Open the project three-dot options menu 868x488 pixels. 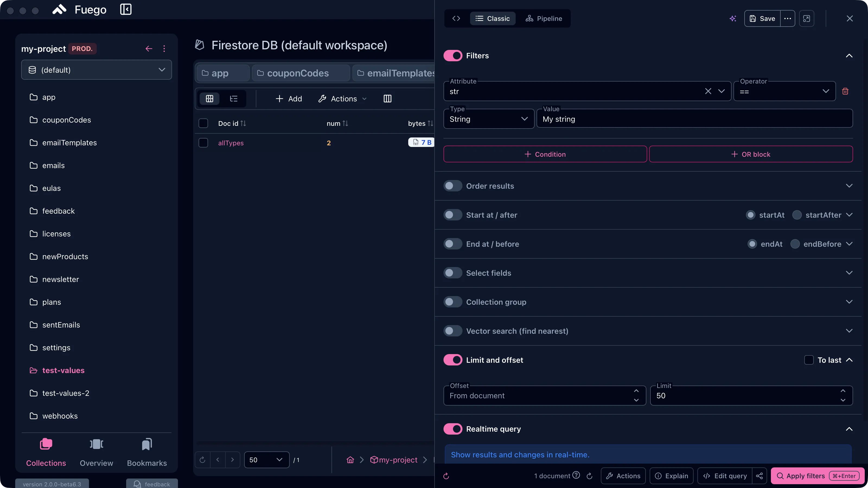point(164,49)
